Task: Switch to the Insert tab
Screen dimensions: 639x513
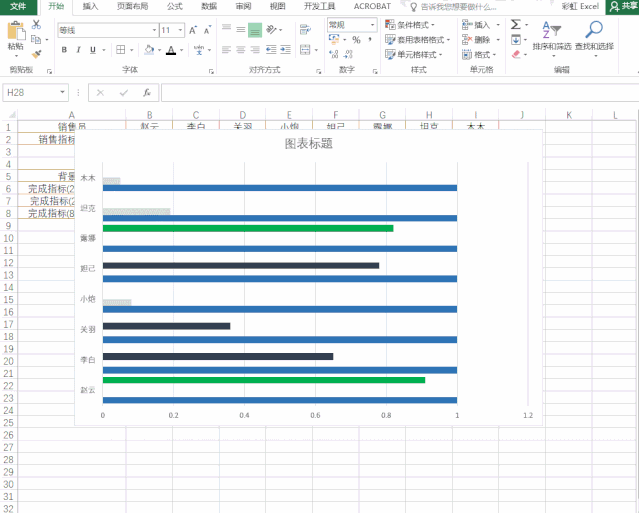Action: click(x=90, y=7)
